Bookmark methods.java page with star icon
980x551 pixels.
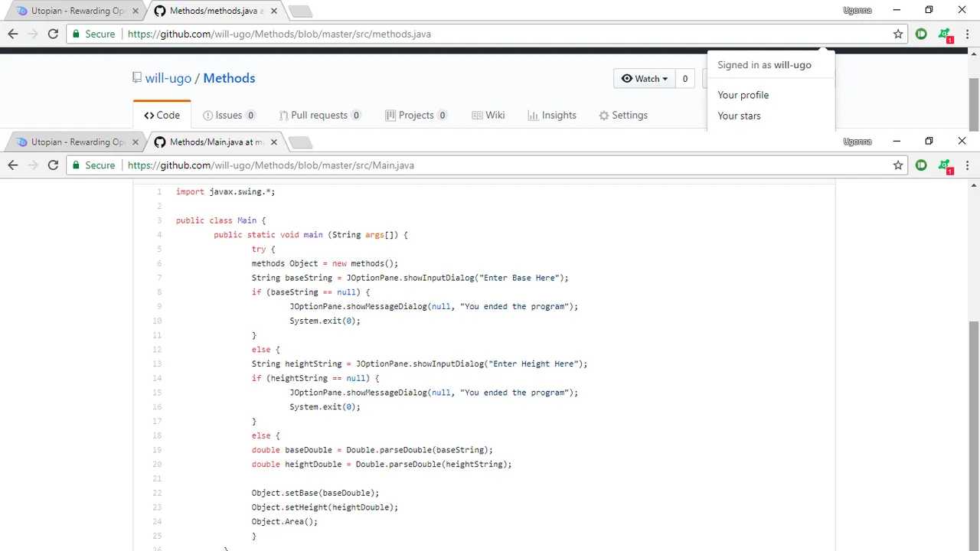(898, 34)
